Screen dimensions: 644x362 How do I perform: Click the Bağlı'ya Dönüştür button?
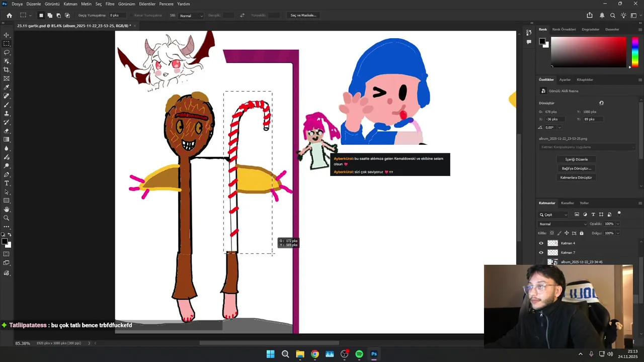[576, 168]
